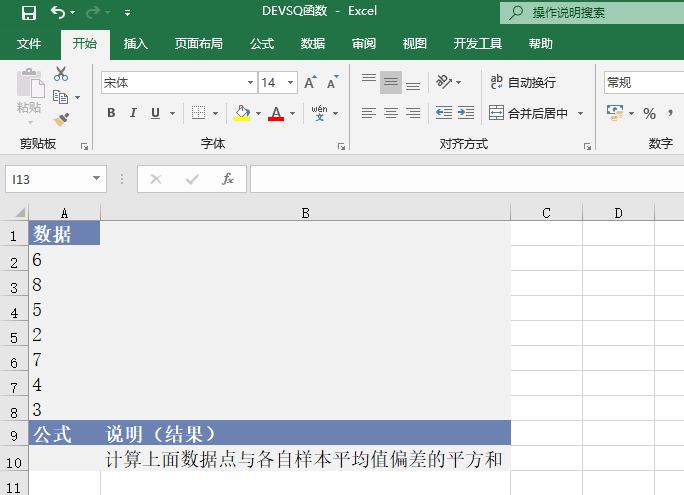The width and height of the screenshot is (684, 495).
Task: Open the number format dropdown (常规)
Action: [x=640, y=82]
